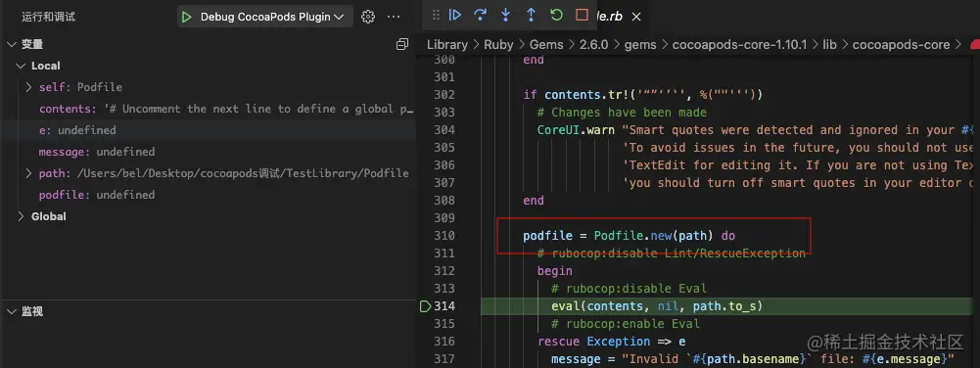Place cursor on Podfile.new(path) line
Screen dimensions: 980x368
point(630,236)
